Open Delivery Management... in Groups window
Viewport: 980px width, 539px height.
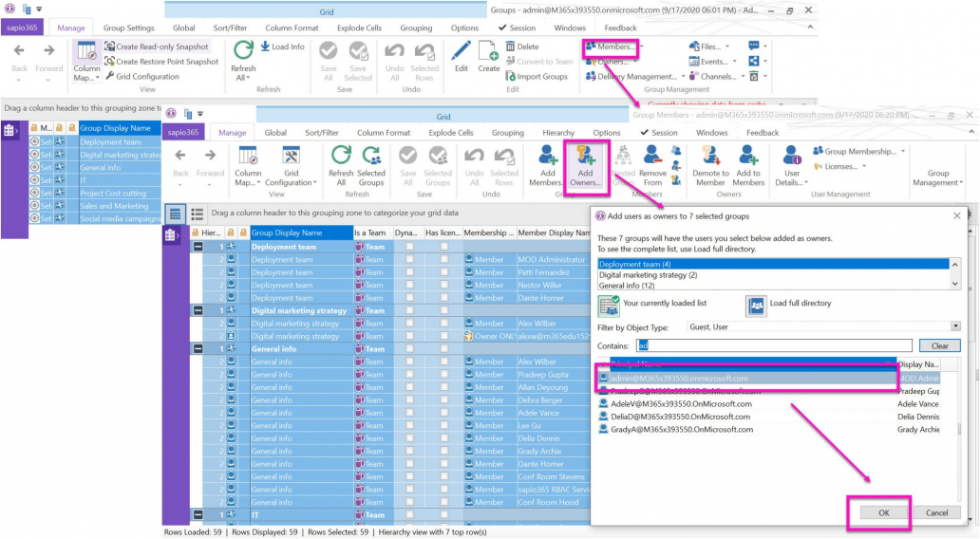[x=631, y=76]
